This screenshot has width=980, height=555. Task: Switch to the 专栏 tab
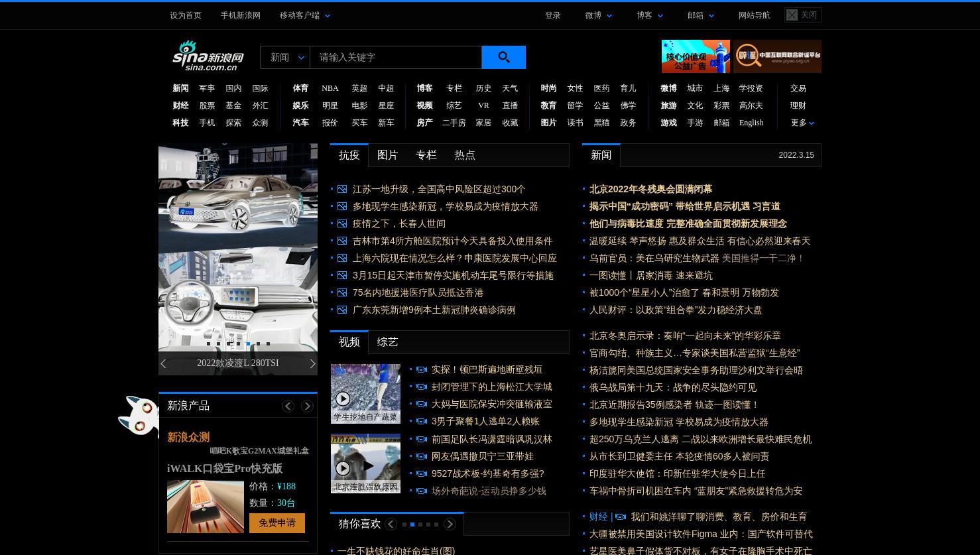click(x=426, y=155)
